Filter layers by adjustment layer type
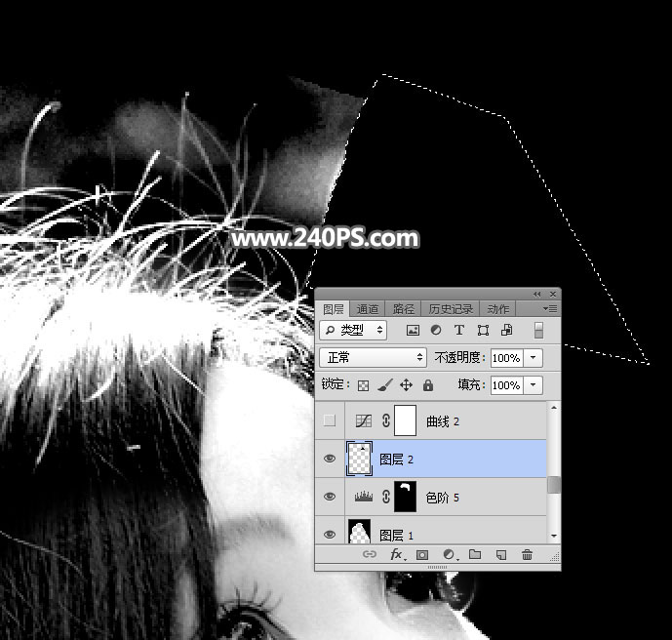 coord(436,330)
